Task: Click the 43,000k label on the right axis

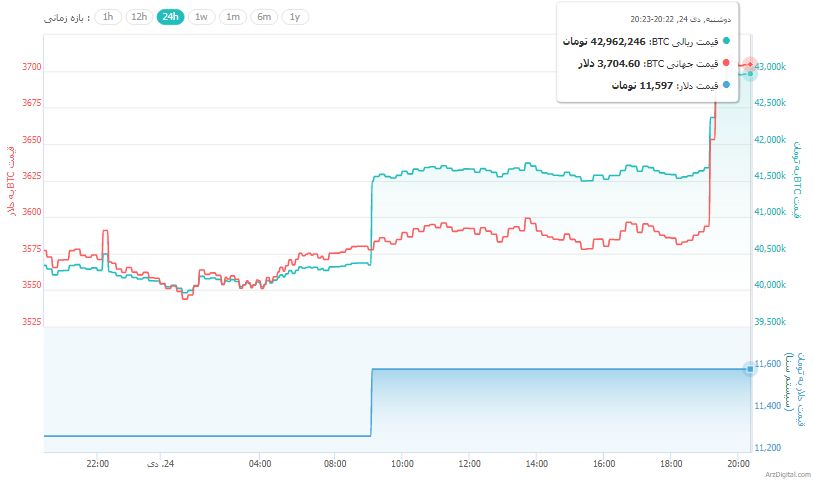Action: coord(774,67)
